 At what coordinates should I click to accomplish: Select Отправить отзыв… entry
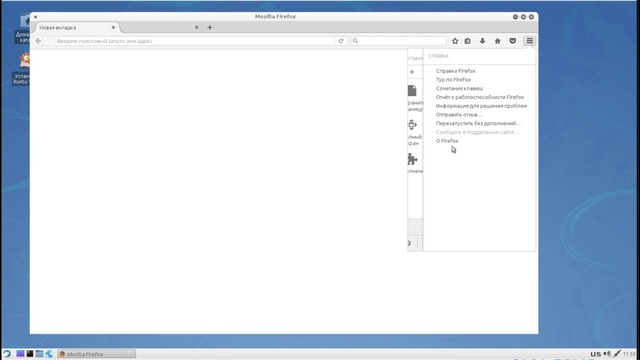tap(459, 115)
